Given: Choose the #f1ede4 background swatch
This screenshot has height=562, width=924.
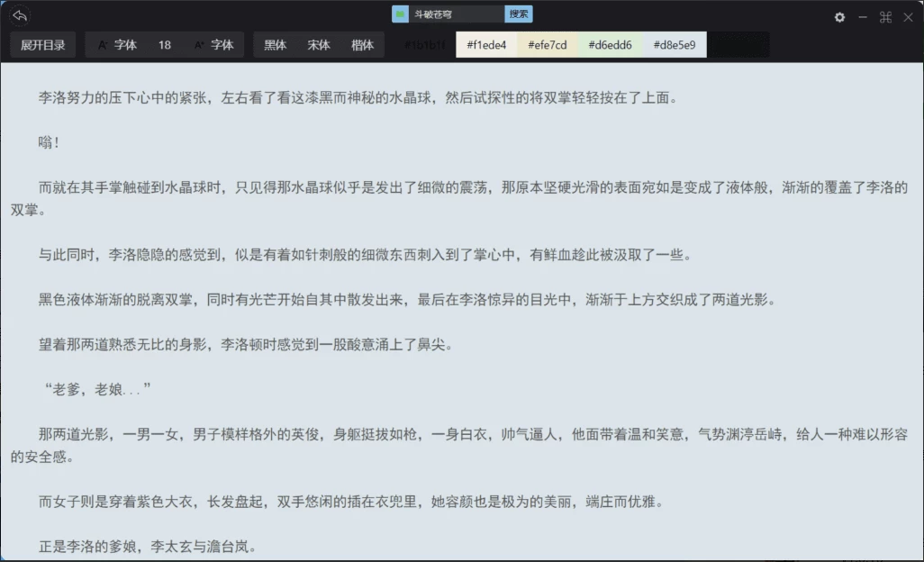Looking at the screenshot, I should (486, 45).
